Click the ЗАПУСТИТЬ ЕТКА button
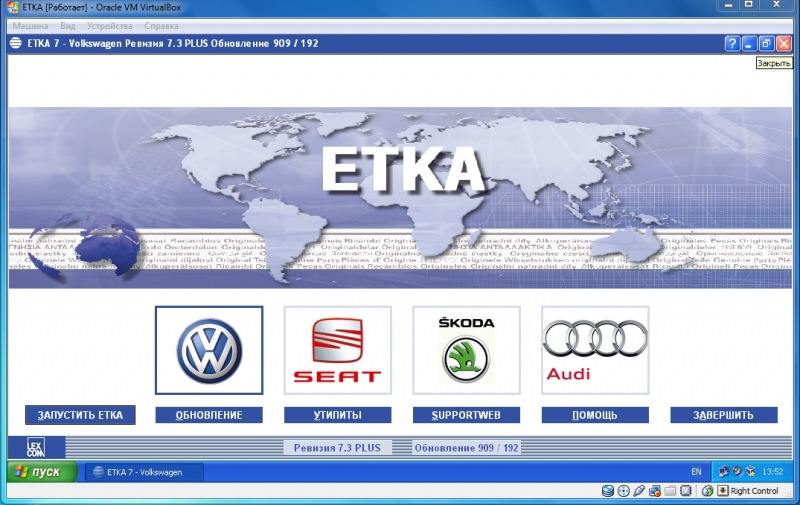 pyautogui.click(x=80, y=415)
